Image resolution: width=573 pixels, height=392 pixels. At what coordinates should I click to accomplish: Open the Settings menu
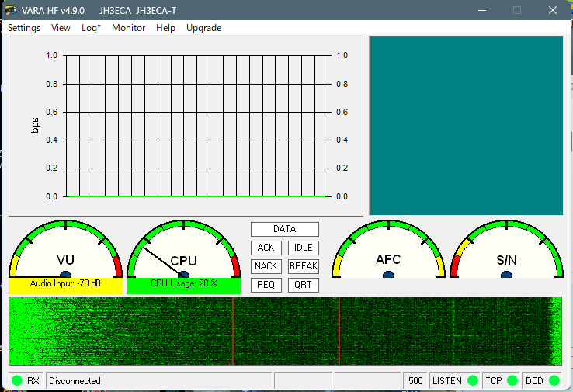(x=24, y=28)
